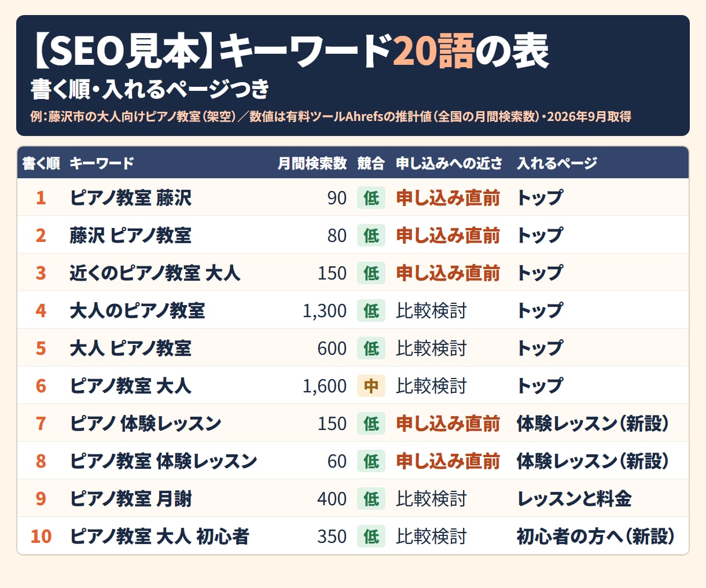Click the 中 competition badge
Viewport: 706px width, 588px height.
tap(371, 386)
